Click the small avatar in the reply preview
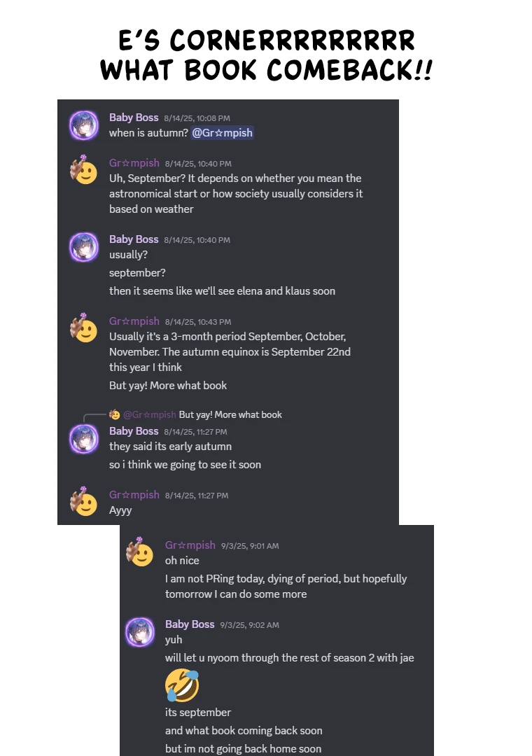Screen dimensions: 532x756 115,414
